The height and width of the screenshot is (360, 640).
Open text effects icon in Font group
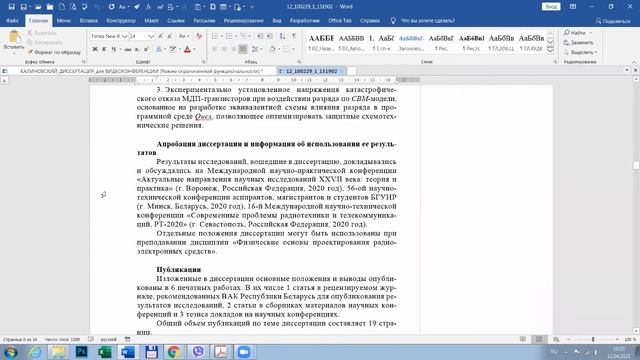pyautogui.click(x=159, y=49)
